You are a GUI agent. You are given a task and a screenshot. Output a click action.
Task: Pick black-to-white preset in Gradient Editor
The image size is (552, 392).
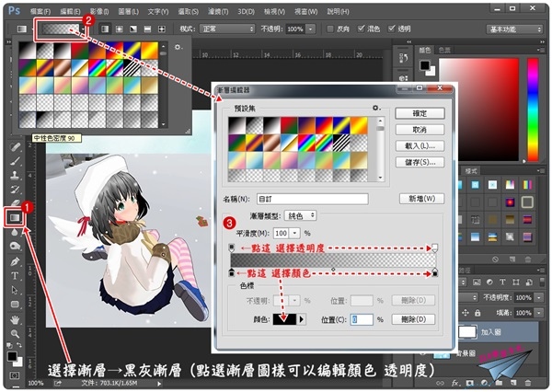[237, 125]
